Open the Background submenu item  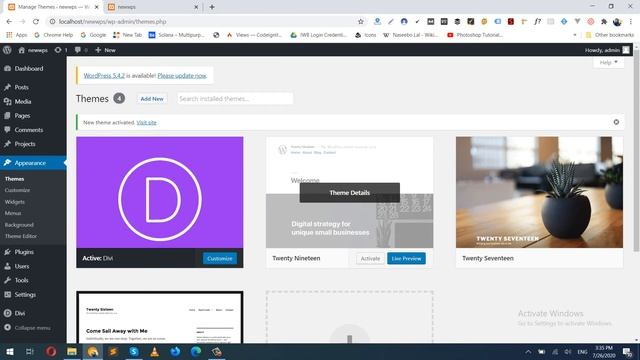[x=19, y=224]
